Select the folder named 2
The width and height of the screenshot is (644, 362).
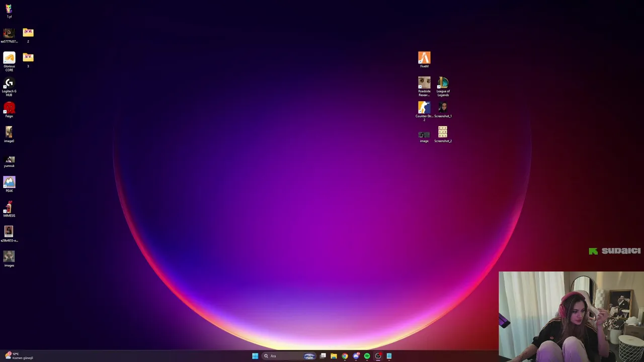[x=28, y=35]
